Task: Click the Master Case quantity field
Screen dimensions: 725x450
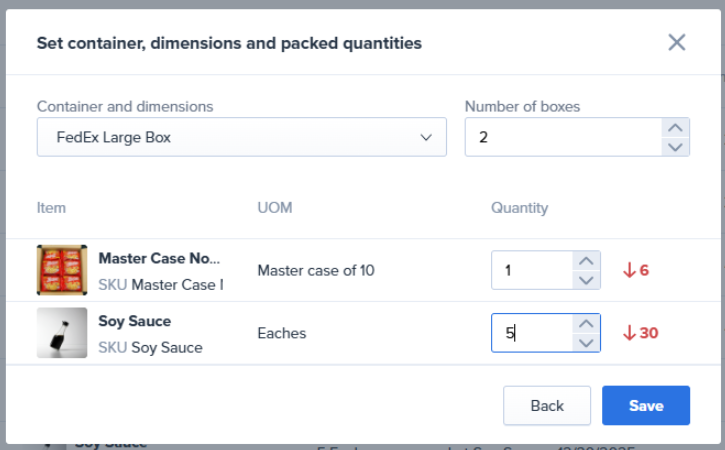Action: point(532,270)
